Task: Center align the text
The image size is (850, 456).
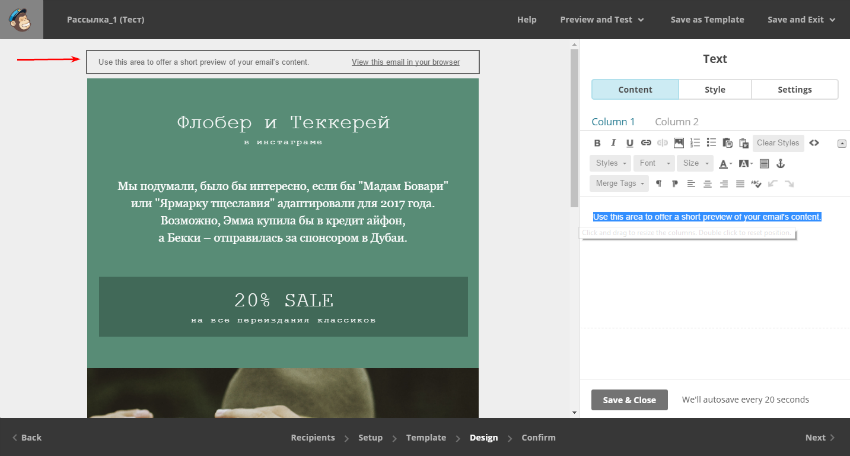Action: 707,184
